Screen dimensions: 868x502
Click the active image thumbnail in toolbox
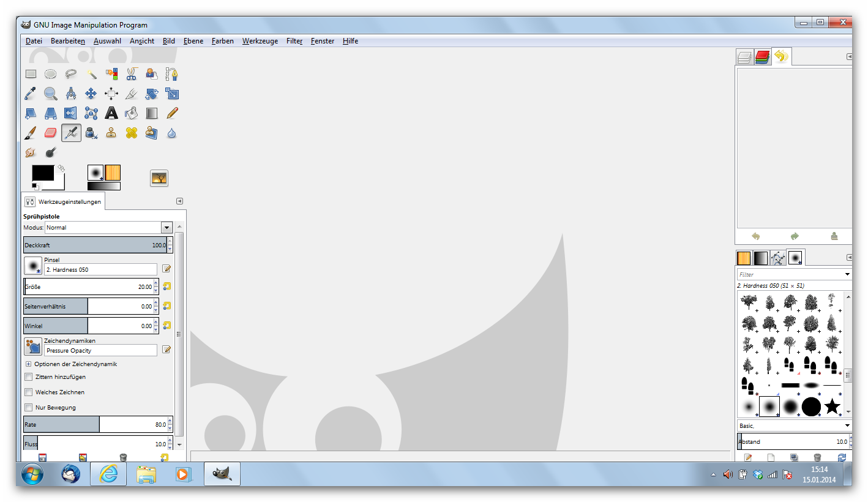pos(159,178)
